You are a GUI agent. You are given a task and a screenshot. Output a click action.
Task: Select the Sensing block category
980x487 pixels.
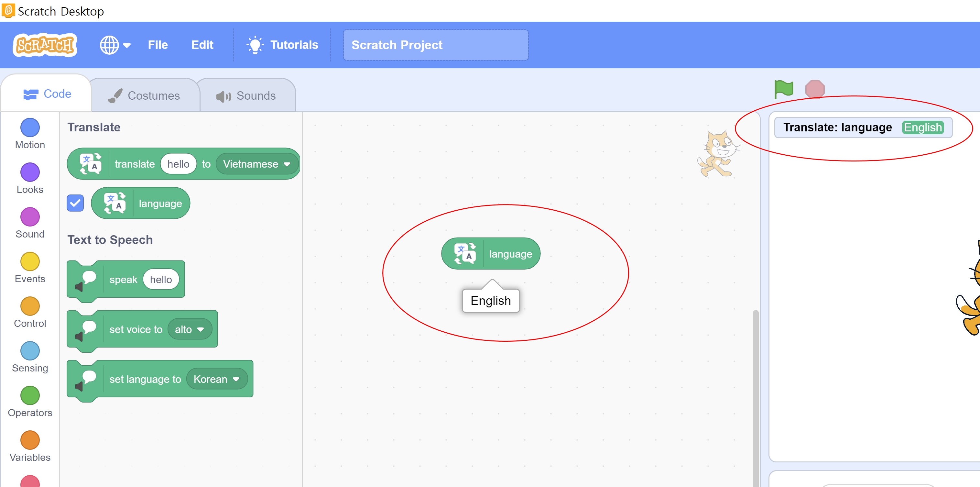coord(30,357)
